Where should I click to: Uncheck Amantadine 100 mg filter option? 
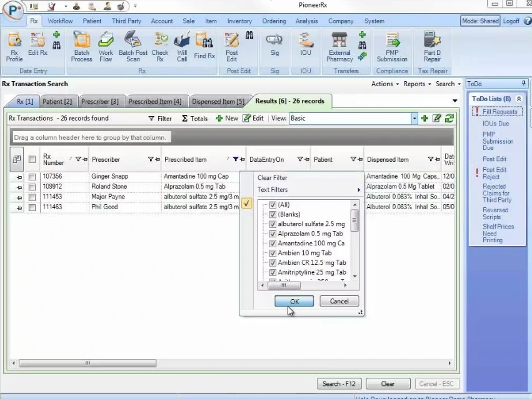tap(273, 244)
